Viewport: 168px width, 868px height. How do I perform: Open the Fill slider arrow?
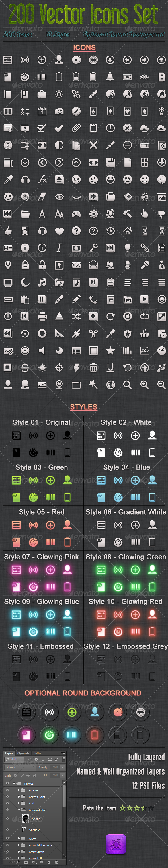click(x=62, y=776)
